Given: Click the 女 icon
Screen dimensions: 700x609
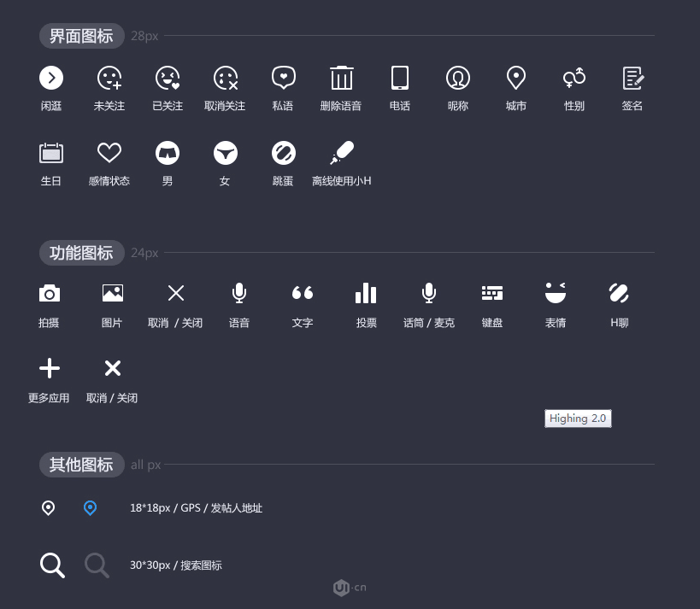Looking at the screenshot, I should pyautogui.click(x=226, y=153).
